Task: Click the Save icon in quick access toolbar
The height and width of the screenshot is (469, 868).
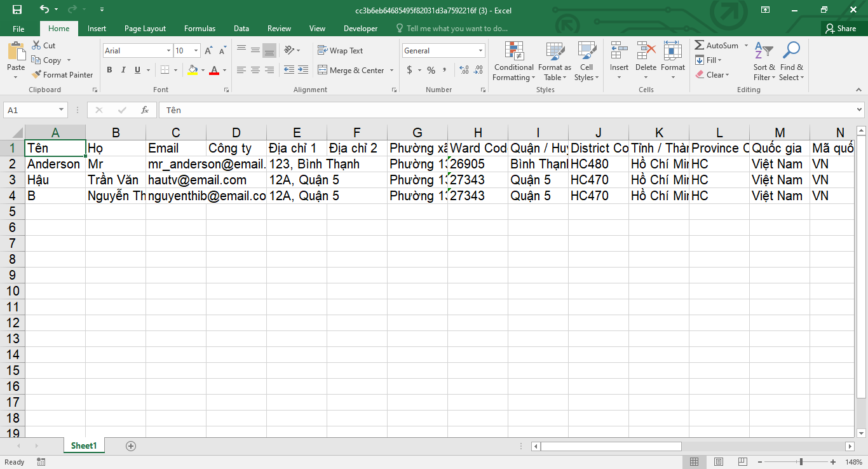Action: 17,10
